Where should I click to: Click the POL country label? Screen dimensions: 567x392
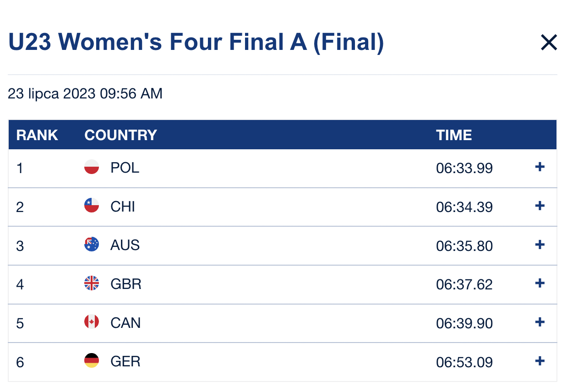click(125, 168)
